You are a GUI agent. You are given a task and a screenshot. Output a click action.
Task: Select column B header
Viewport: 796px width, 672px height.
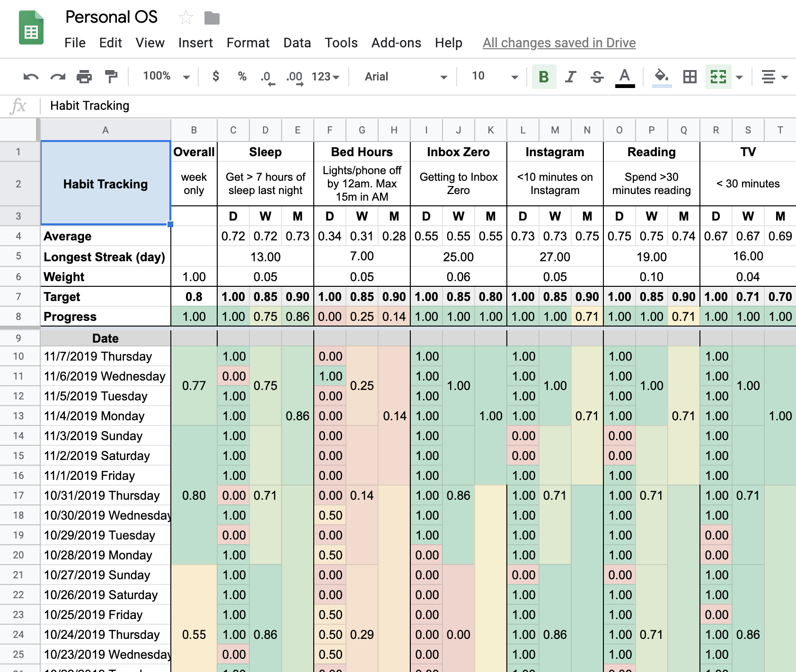194,130
